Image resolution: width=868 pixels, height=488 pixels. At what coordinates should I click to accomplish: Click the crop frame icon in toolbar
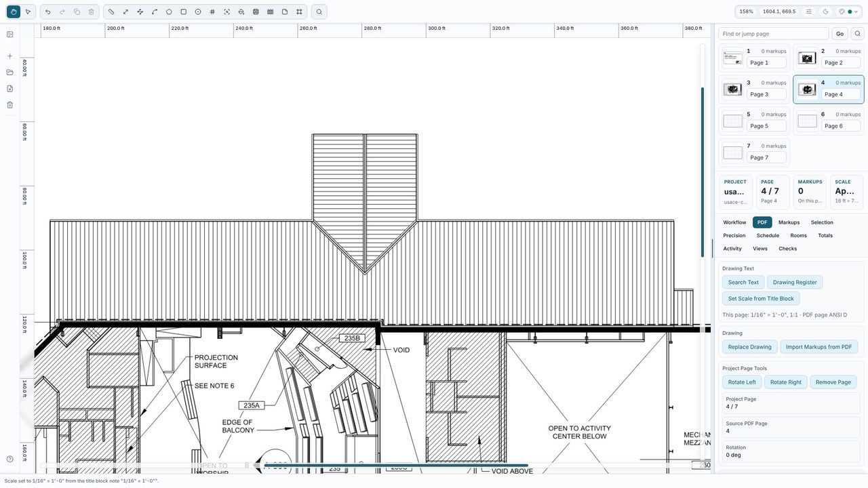[299, 12]
